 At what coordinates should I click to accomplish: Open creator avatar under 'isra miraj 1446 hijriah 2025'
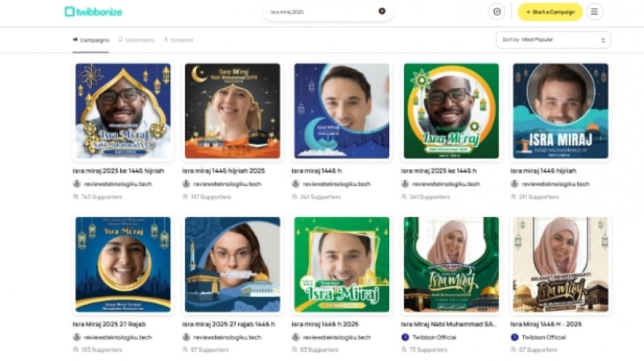[186, 184]
